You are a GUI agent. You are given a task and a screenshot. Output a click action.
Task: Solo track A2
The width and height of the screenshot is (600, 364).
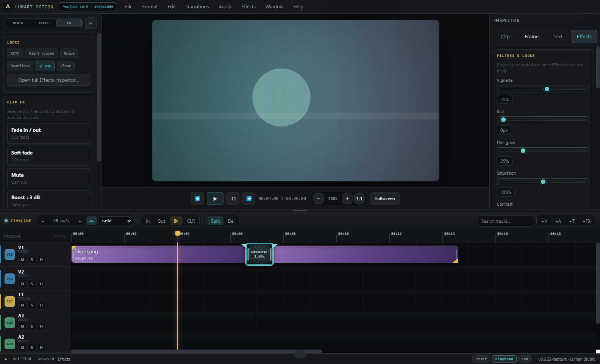32,347
